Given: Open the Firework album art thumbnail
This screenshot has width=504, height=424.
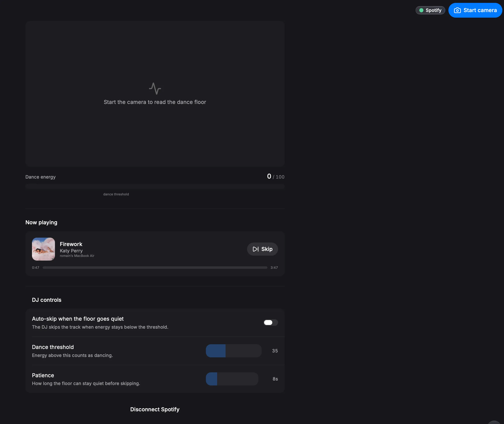Looking at the screenshot, I should point(43,249).
